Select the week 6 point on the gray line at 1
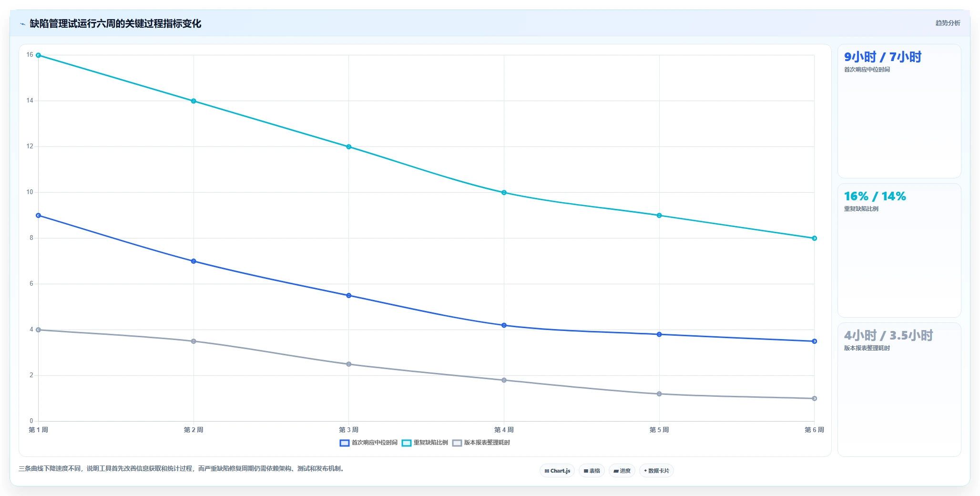This screenshot has width=980, height=496. point(814,399)
